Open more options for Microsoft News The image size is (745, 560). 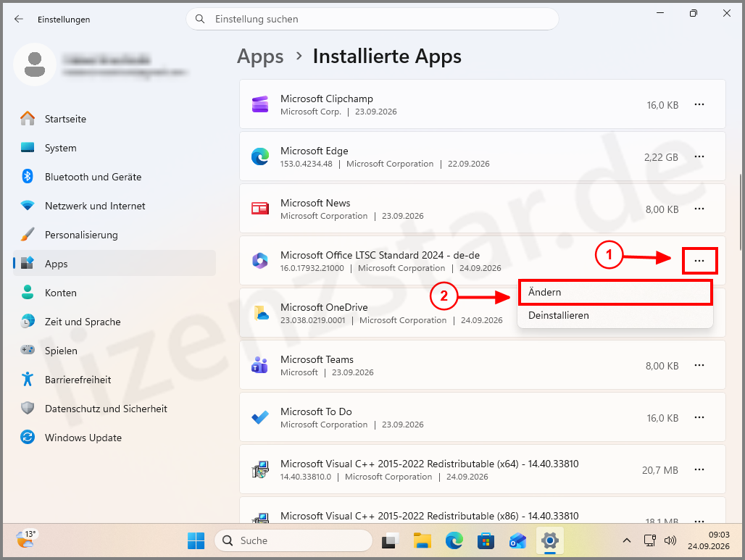click(x=699, y=209)
